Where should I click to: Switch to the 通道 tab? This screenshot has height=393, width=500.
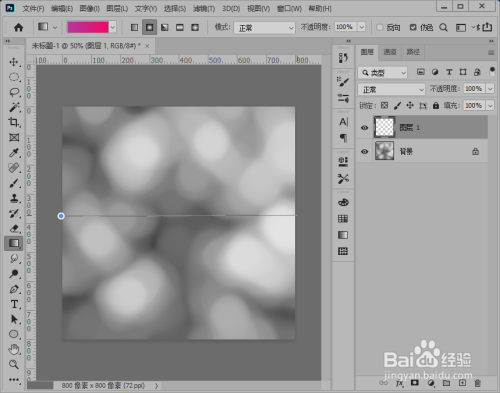(x=390, y=52)
